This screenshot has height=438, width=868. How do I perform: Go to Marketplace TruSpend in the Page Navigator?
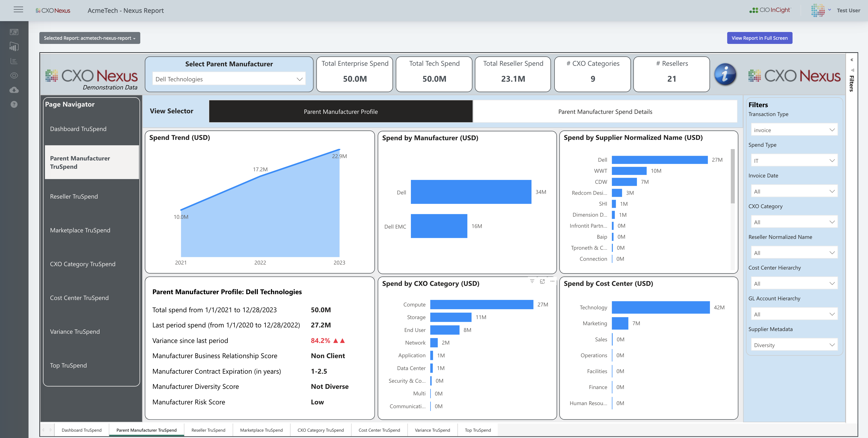point(92,230)
